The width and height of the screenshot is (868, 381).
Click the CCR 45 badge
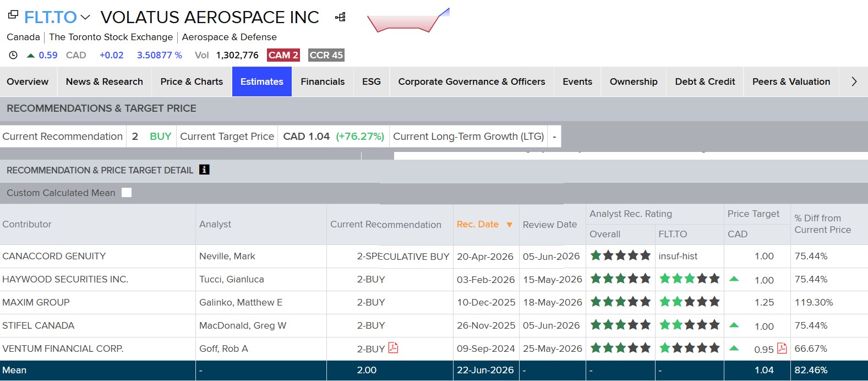pos(326,55)
